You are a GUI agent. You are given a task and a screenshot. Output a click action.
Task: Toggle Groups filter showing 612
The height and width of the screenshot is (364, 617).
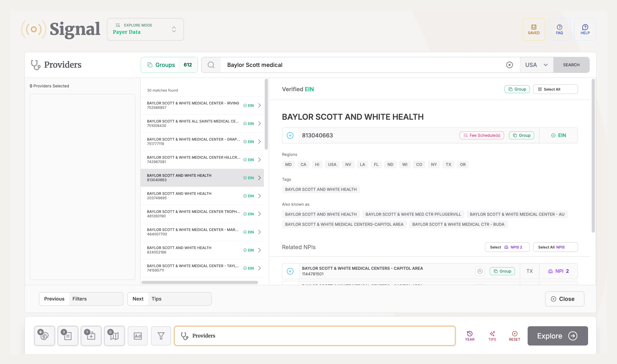(169, 65)
